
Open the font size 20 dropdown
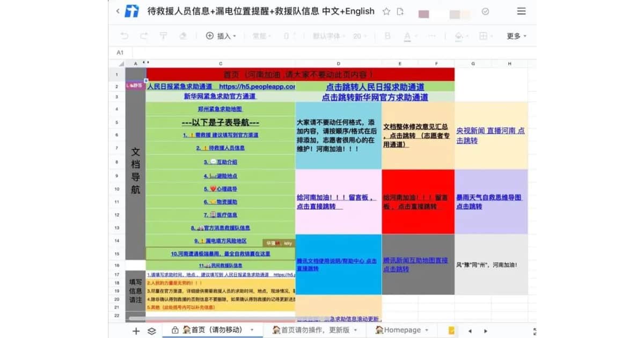[x=360, y=36]
